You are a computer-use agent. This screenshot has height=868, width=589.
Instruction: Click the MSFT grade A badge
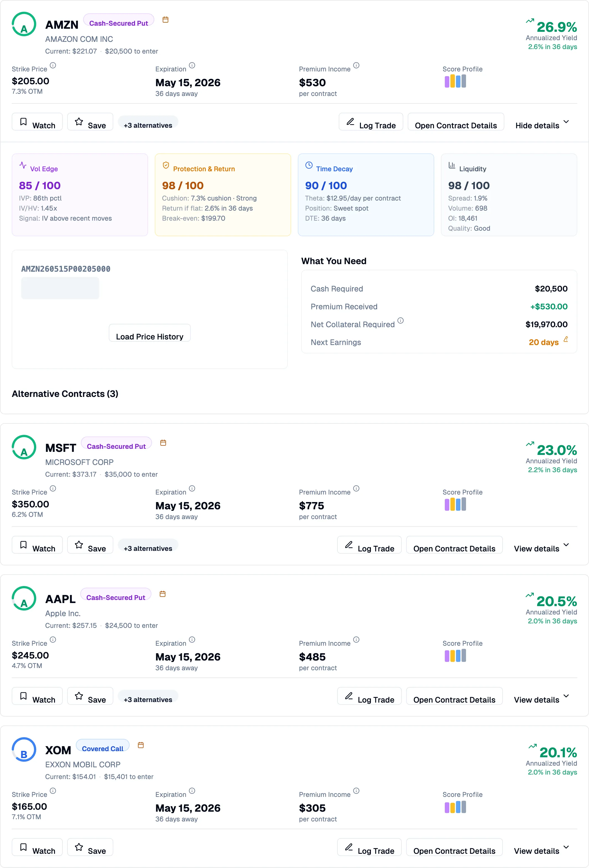click(24, 447)
